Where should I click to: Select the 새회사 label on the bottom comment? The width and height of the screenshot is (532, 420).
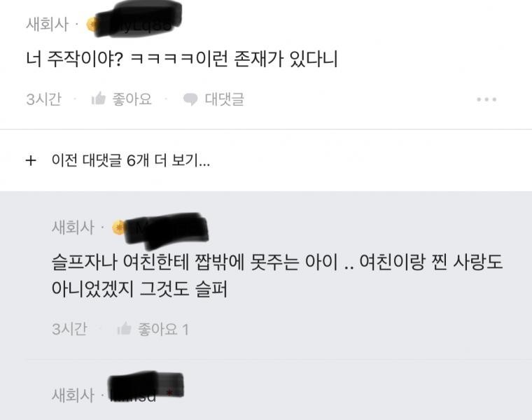tap(73, 395)
